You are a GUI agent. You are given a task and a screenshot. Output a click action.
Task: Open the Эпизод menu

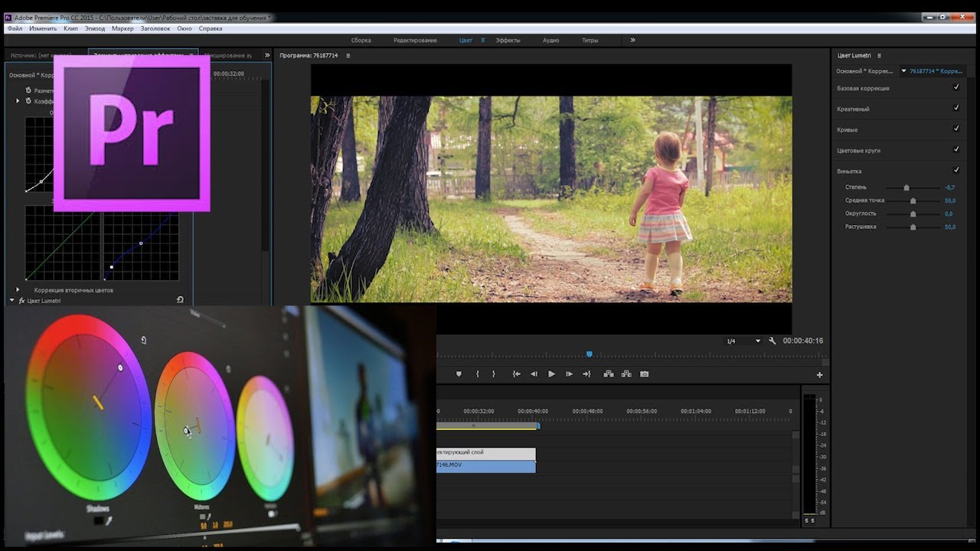click(x=95, y=28)
